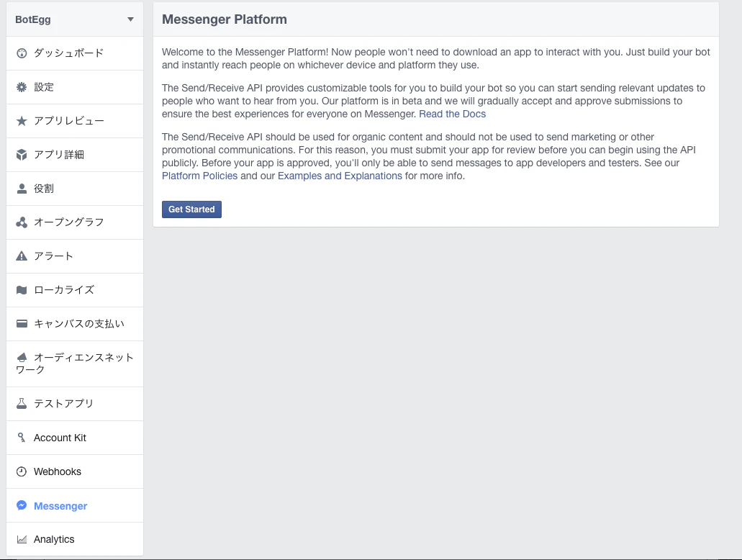Open Analytics menu item
This screenshot has height=560, width=742.
pyautogui.click(x=75, y=539)
